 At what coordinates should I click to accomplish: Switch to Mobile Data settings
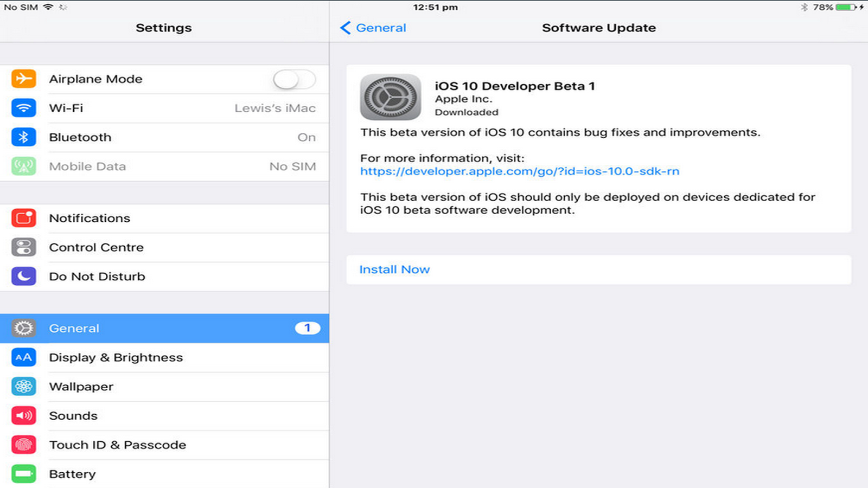pyautogui.click(x=163, y=166)
